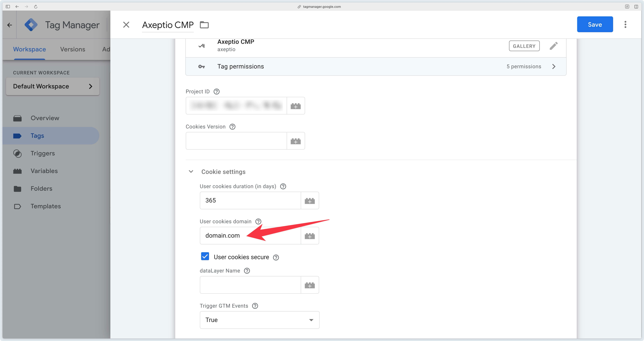Click the blurred Project ID input field

[236, 106]
